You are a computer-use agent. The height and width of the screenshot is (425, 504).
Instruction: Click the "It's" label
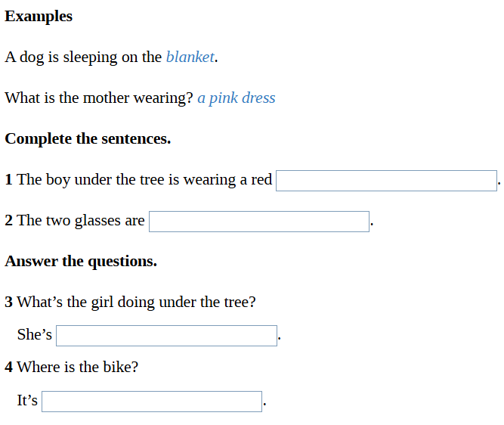(x=27, y=401)
